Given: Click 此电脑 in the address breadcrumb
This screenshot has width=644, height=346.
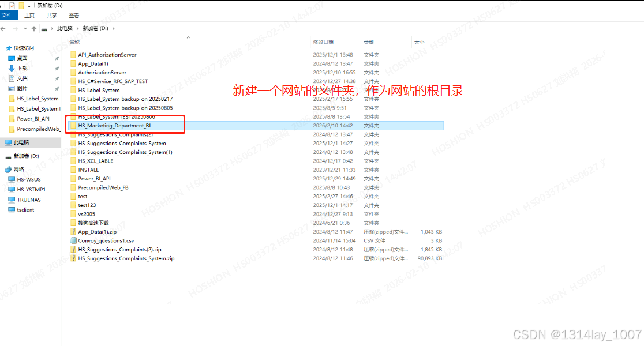Looking at the screenshot, I should 65,28.
